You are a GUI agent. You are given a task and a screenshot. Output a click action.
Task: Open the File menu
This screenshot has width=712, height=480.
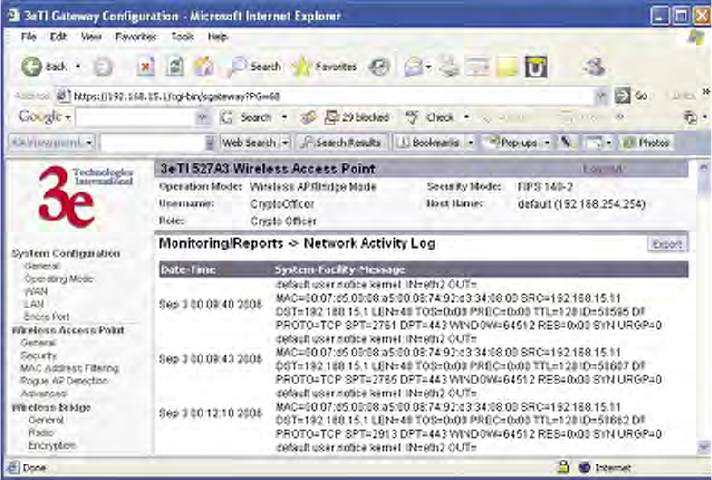pyautogui.click(x=29, y=37)
